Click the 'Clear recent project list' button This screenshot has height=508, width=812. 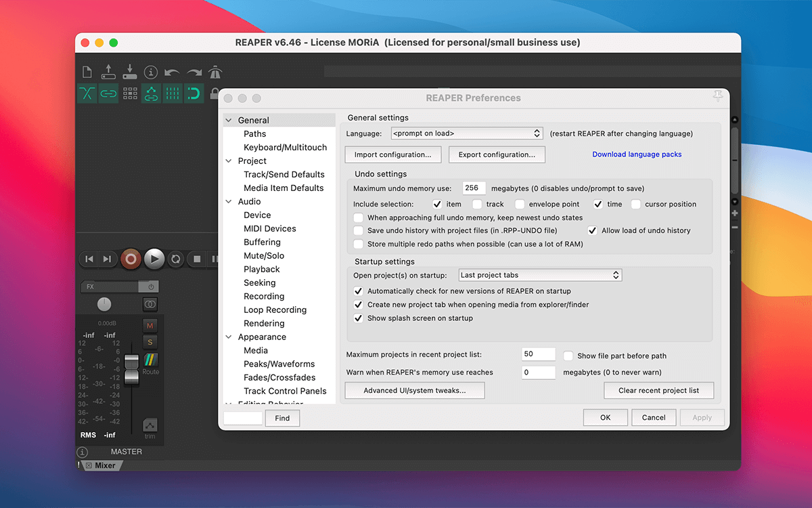(x=659, y=391)
